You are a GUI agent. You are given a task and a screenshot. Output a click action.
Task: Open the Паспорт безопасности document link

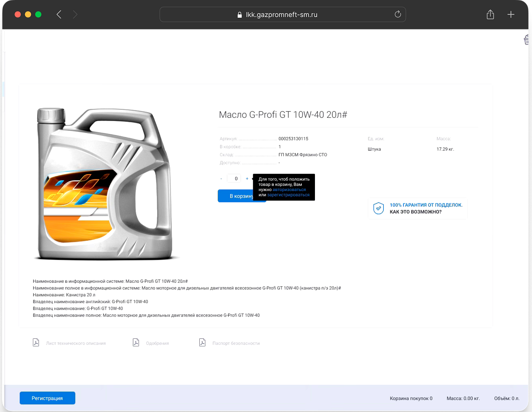(x=236, y=343)
